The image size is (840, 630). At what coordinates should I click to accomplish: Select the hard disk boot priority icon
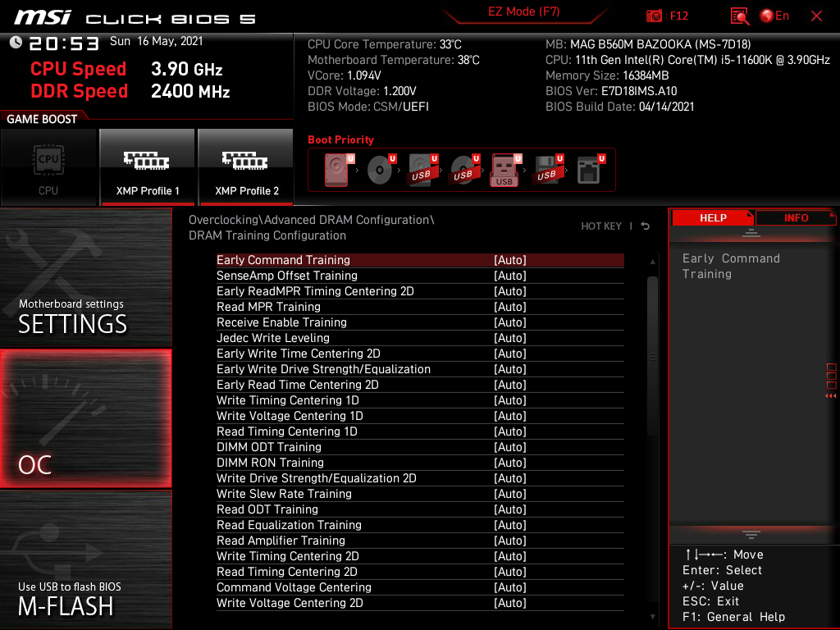(339, 170)
